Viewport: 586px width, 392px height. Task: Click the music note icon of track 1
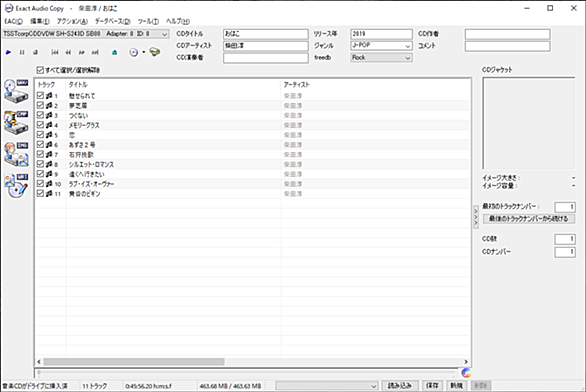click(x=49, y=96)
